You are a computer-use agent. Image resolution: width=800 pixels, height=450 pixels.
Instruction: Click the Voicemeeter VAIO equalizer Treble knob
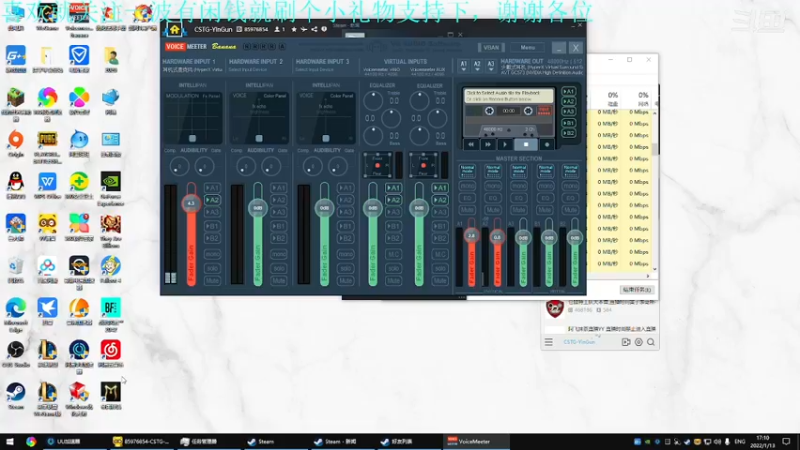tap(373, 101)
